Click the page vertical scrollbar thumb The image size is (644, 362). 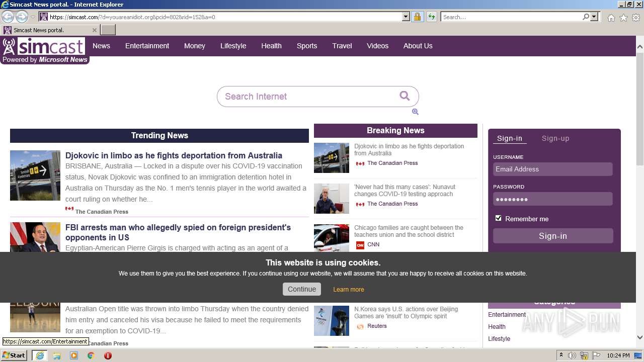[x=640, y=108]
